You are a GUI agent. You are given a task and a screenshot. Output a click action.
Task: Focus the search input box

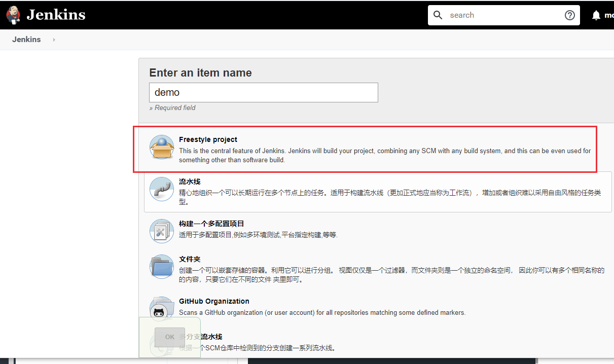coord(504,15)
